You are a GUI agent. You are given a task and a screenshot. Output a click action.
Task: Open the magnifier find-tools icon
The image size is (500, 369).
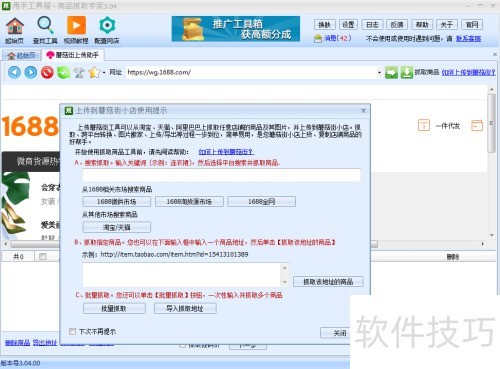tap(45, 26)
